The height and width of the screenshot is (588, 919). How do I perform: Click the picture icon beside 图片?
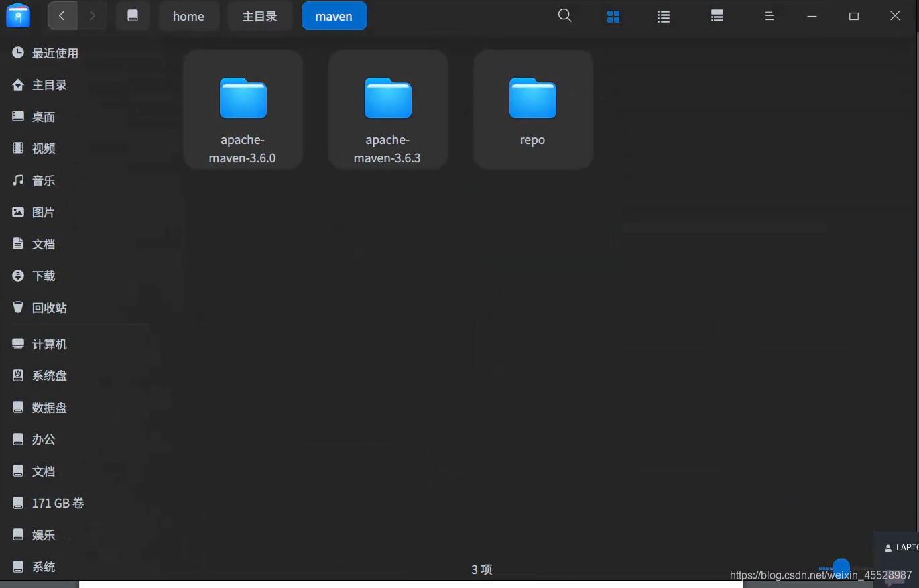coord(18,212)
